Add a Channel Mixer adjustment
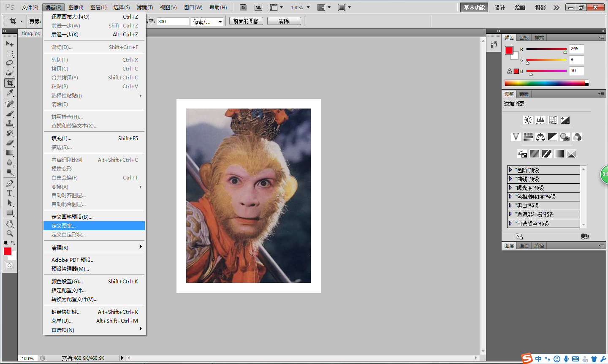This screenshot has height=364, width=608. (x=577, y=137)
